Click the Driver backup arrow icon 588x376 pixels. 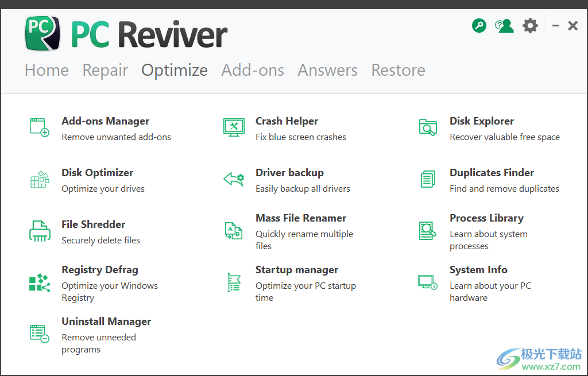pos(234,179)
